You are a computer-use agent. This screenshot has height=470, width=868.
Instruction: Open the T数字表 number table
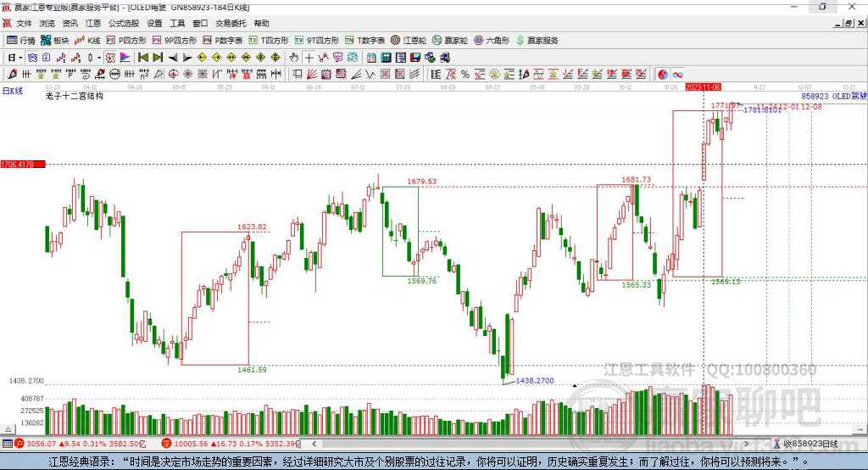pyautogui.click(x=364, y=41)
